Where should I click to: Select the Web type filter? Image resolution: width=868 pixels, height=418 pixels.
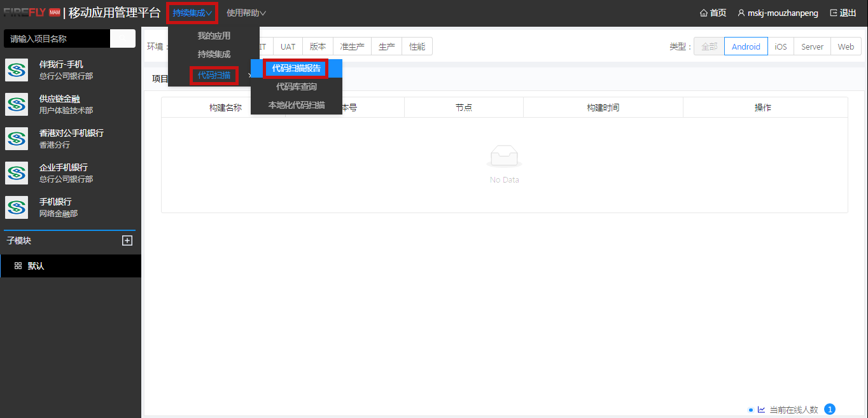point(846,46)
